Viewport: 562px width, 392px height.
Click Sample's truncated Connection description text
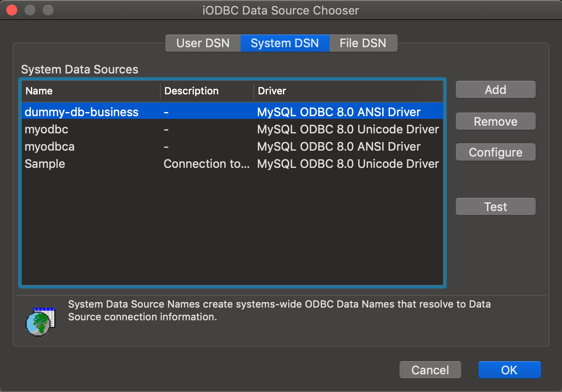point(207,164)
